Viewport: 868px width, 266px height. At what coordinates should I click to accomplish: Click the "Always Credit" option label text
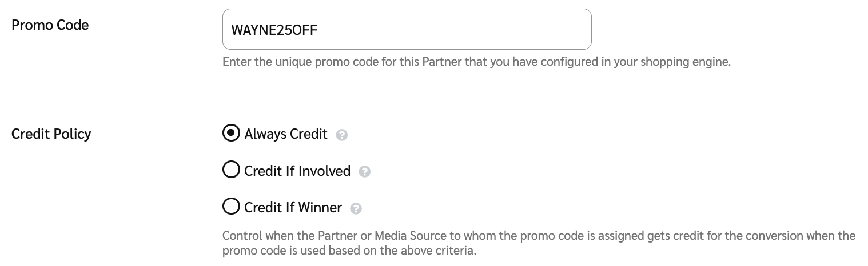pyautogui.click(x=286, y=134)
